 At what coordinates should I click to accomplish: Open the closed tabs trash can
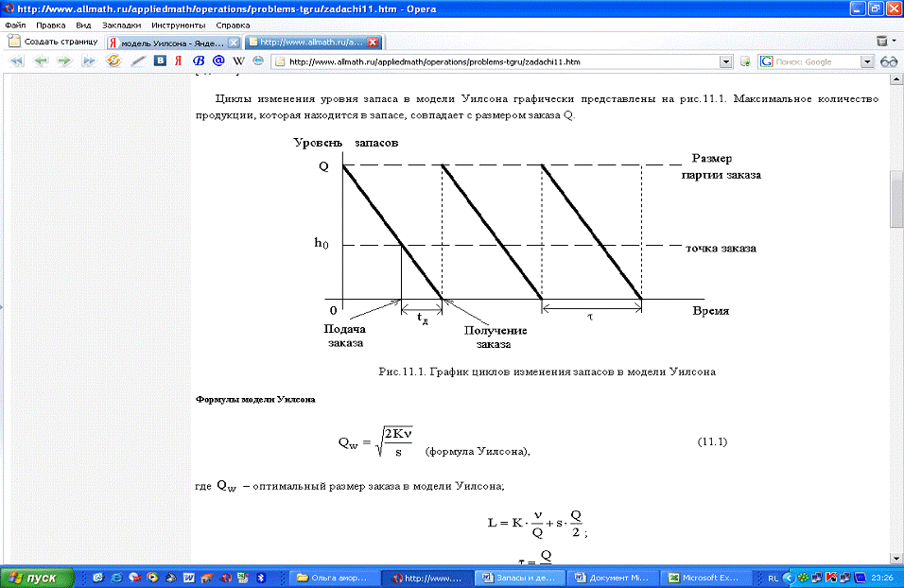pos(882,41)
